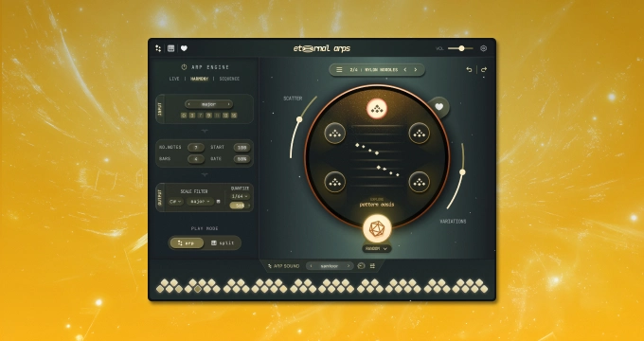Image resolution: width=644 pixels, height=341 pixels.
Task: Toggle the first chord degree box in Input
Action: (184, 116)
